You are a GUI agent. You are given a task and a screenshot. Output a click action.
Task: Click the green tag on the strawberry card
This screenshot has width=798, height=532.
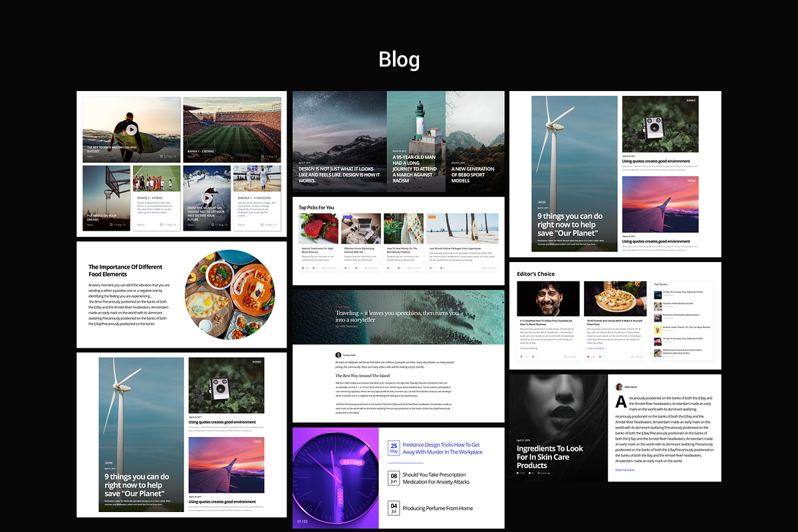click(x=304, y=216)
